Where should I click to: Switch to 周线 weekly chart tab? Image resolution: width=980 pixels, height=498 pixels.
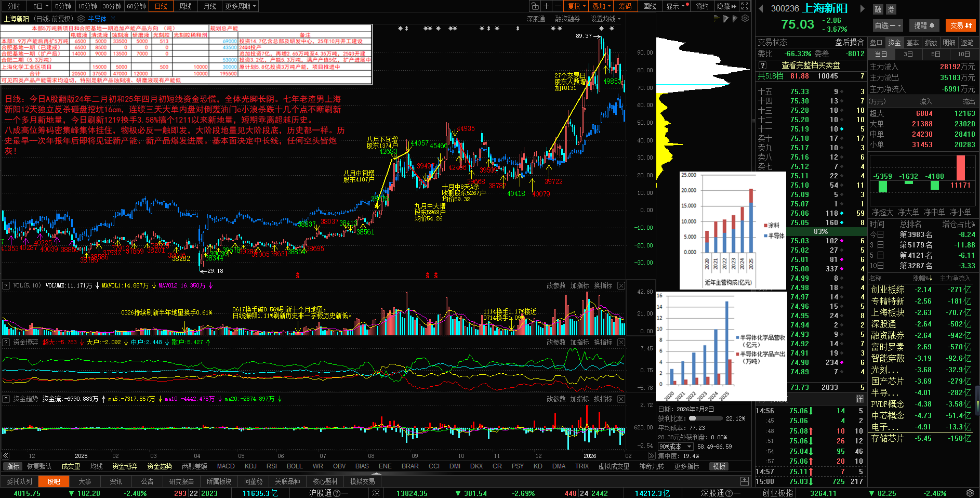coord(185,6)
